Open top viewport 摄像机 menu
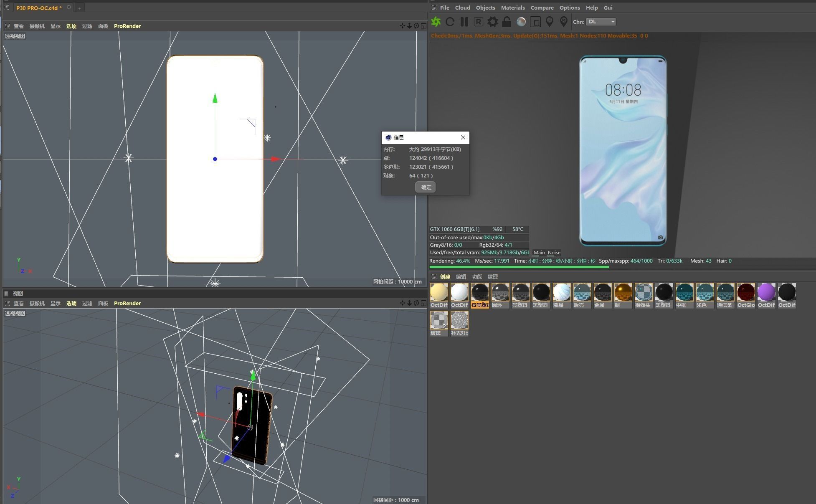This screenshot has height=504, width=816. [x=37, y=26]
